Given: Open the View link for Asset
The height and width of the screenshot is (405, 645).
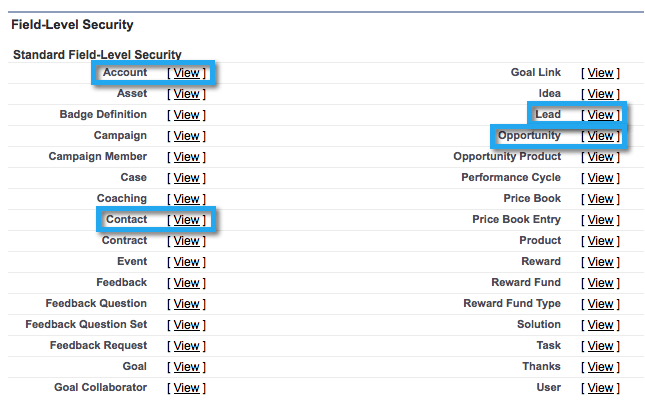Looking at the screenshot, I should (x=186, y=94).
